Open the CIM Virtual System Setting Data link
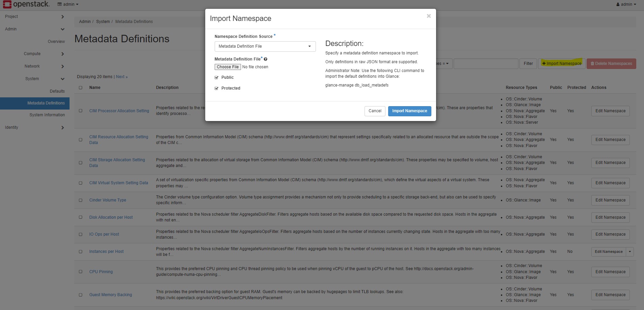Image resolution: width=644 pixels, height=310 pixels. (119, 183)
